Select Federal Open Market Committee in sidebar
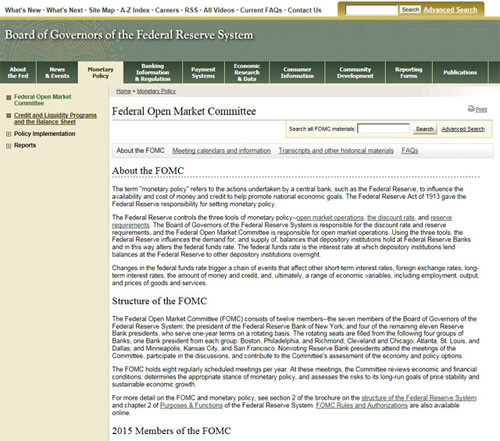This screenshot has height=441, width=500. [x=43, y=100]
